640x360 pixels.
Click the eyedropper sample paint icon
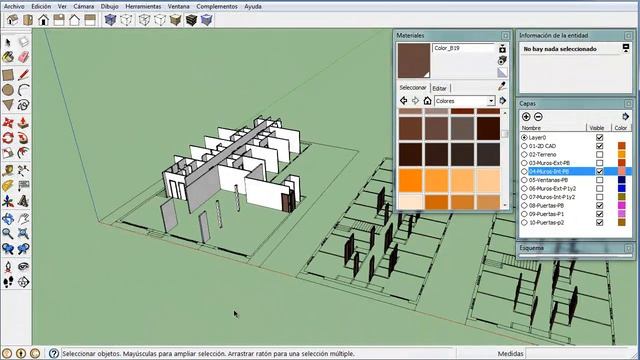(x=502, y=86)
